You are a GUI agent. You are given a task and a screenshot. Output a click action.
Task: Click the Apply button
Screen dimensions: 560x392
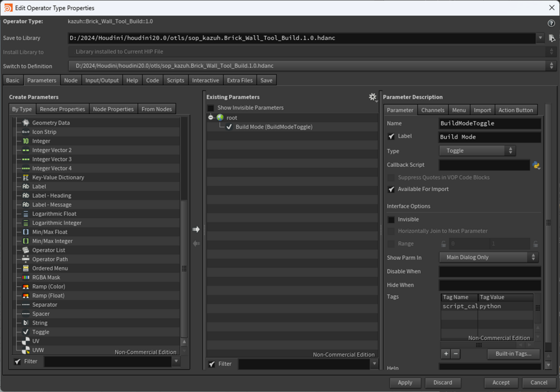405,382
